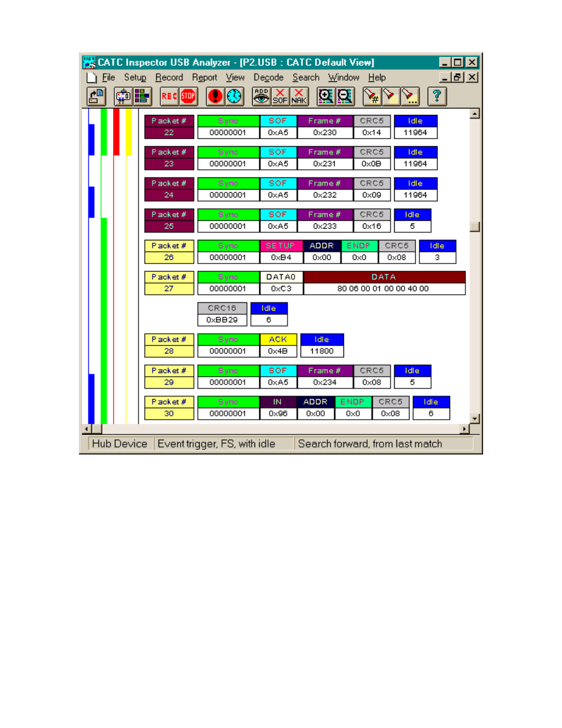Click the DATA0 field 0xC3
The width and height of the screenshot is (562, 728).
click(281, 283)
